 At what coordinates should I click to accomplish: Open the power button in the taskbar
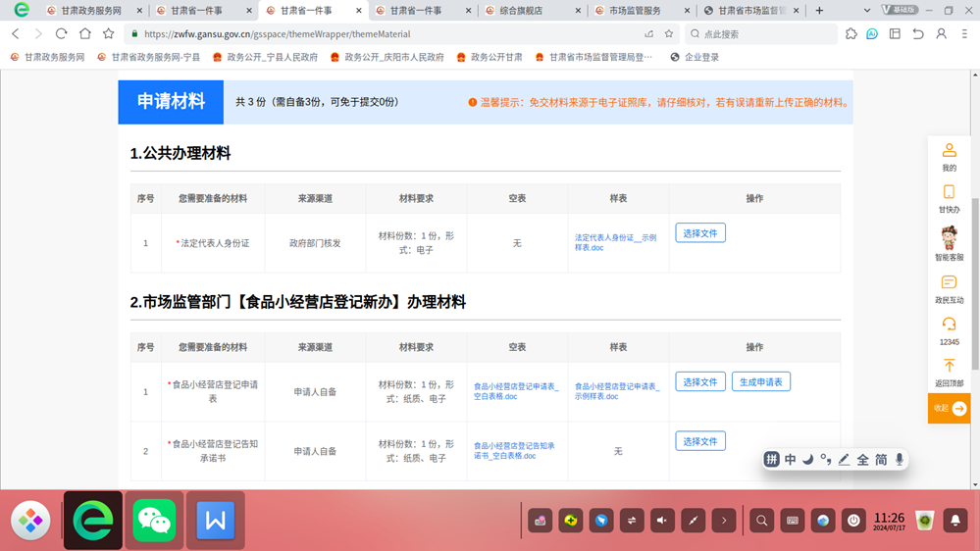pos(853,521)
